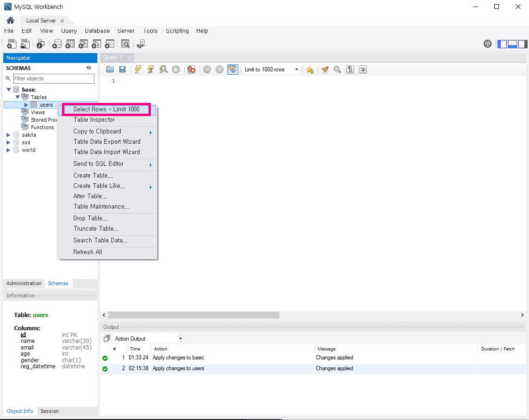Open the Copy to Clipboard submenu
Image resolution: width=529 pixels, height=420 pixels.
107,132
